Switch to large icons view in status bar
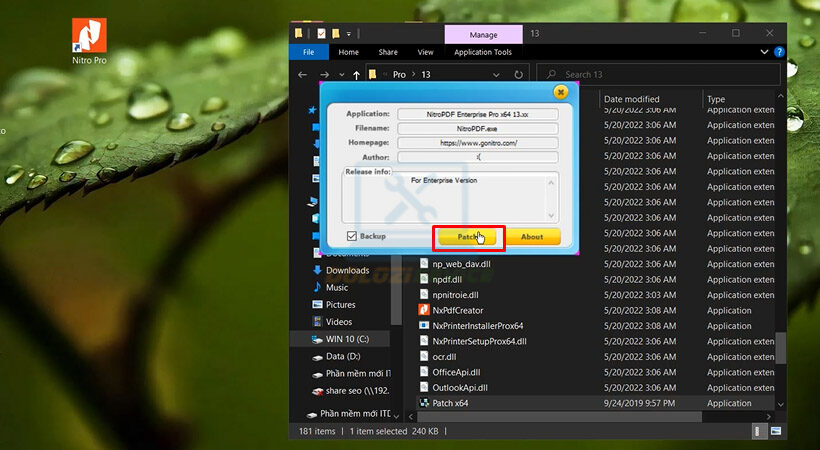This screenshot has width=820, height=450. pos(778,431)
